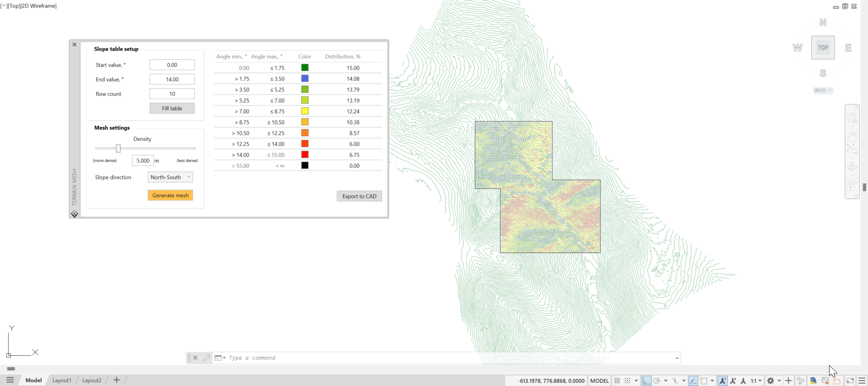The width and height of the screenshot is (868, 386).
Task: Click the S compass direction on ViewCube
Action: [823, 73]
